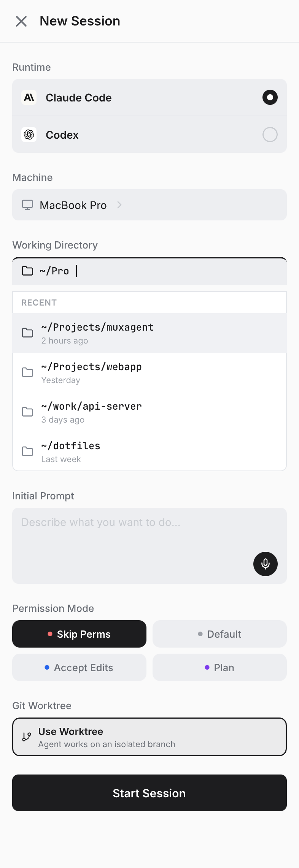This screenshot has height=868, width=299.
Task: Select the Accept Edits permission mode
Action: pos(79,667)
